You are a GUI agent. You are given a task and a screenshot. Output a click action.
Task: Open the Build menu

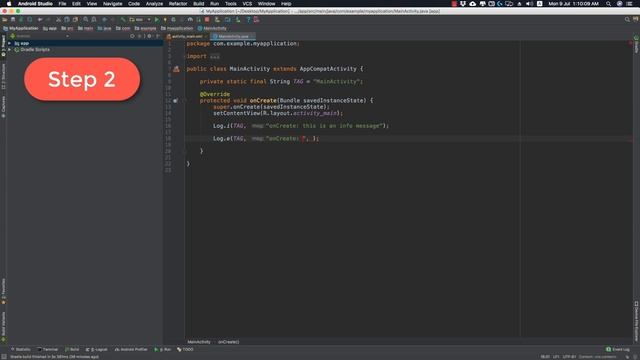click(199, 4)
